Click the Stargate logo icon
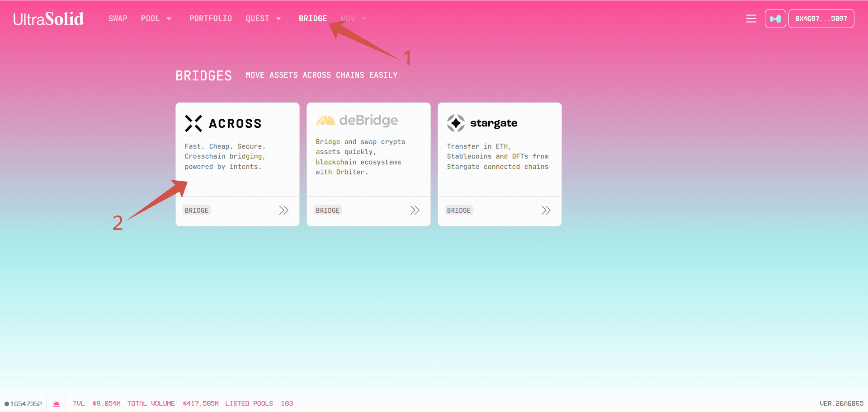This screenshot has height=412, width=868. 456,123
